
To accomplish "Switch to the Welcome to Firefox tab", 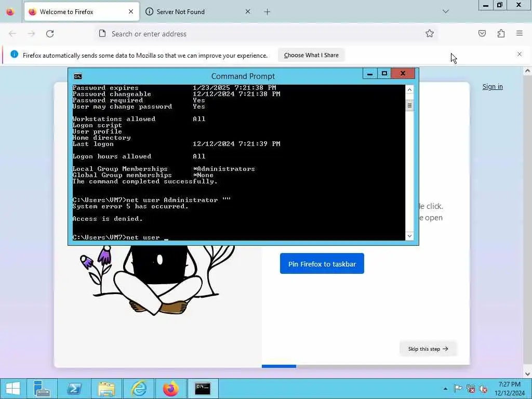I will pyautogui.click(x=82, y=11).
